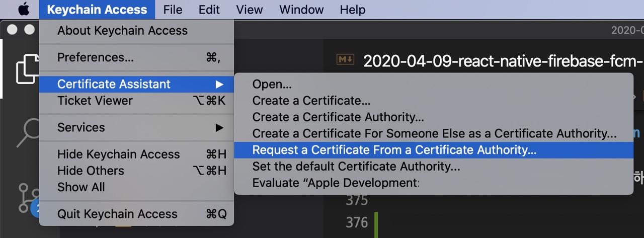
Task: Open the Window menu
Action: tap(300, 10)
